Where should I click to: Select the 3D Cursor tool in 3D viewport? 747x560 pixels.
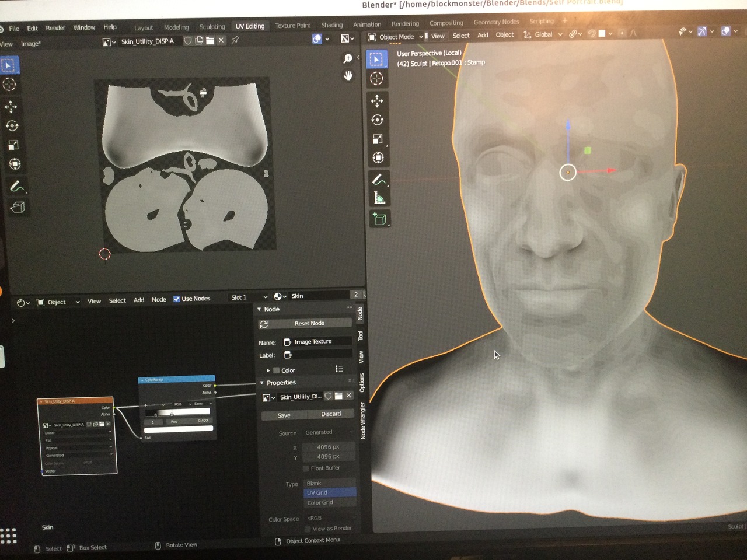click(376, 79)
